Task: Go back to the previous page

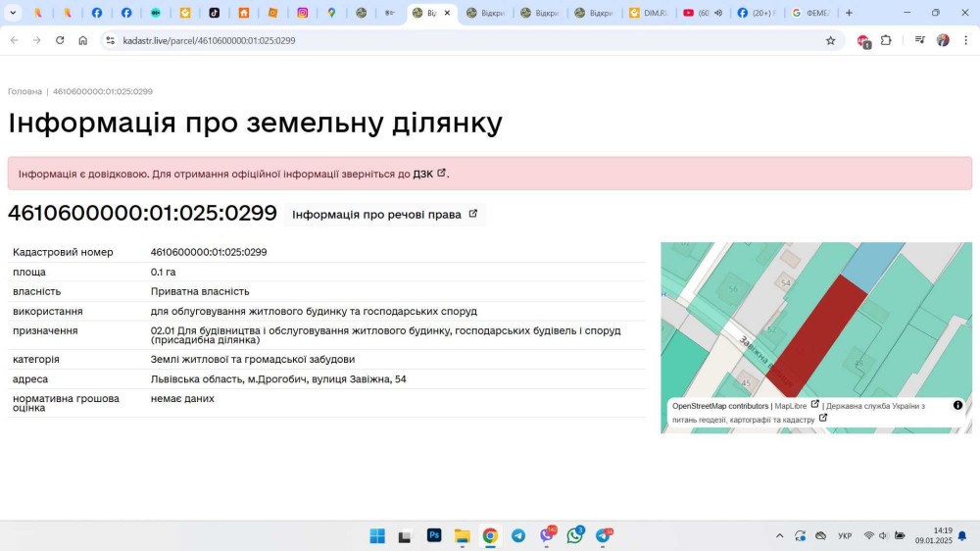Action: point(15,40)
